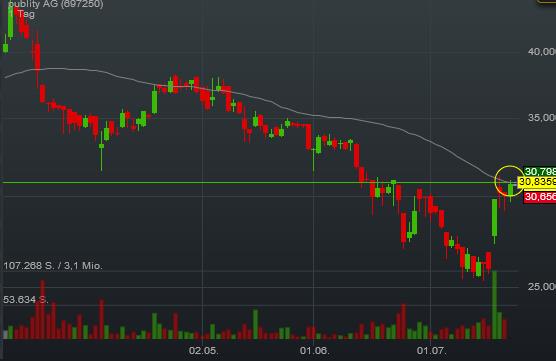
Task: Select the green 30,798 price tag
Action: (x=540, y=172)
